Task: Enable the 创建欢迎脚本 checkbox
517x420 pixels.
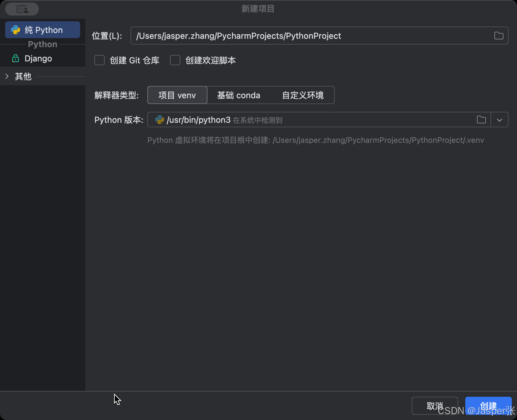Action: click(x=175, y=60)
